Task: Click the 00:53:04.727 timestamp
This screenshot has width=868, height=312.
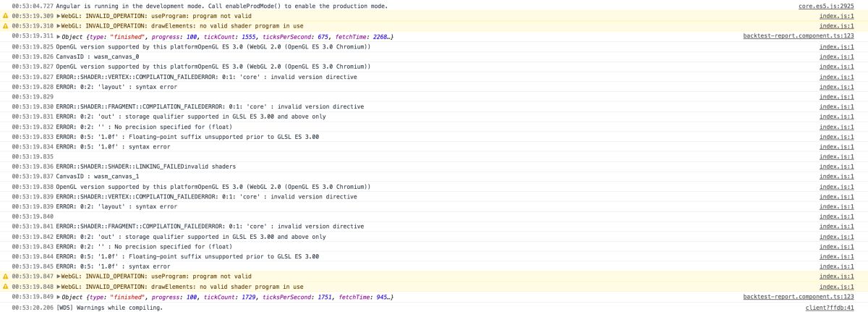Action: (33, 6)
